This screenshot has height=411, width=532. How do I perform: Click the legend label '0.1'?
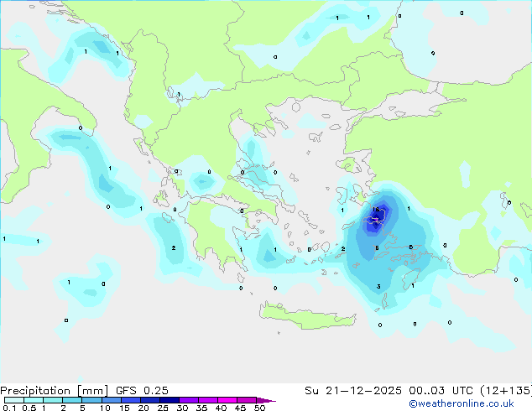9,408
